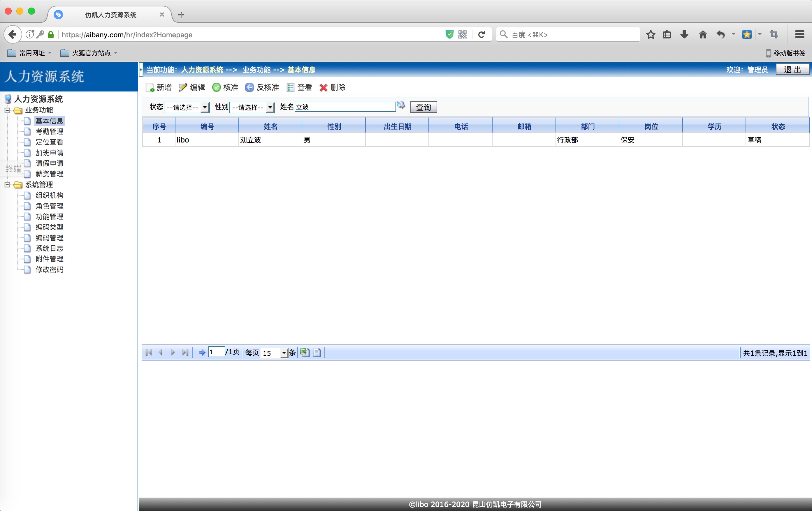Export table with the Excel icon

point(305,353)
